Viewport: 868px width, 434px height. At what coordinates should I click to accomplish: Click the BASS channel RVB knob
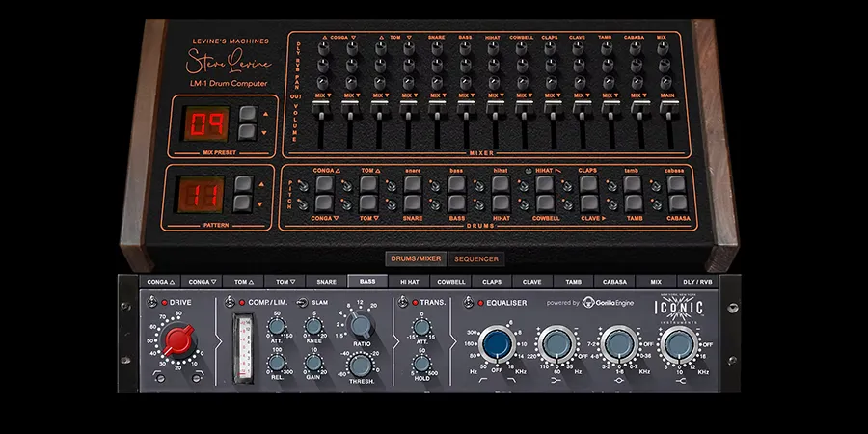pos(465,66)
